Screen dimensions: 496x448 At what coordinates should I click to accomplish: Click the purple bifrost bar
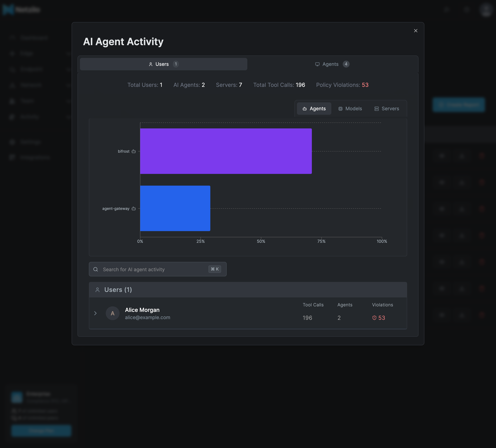pos(226,151)
